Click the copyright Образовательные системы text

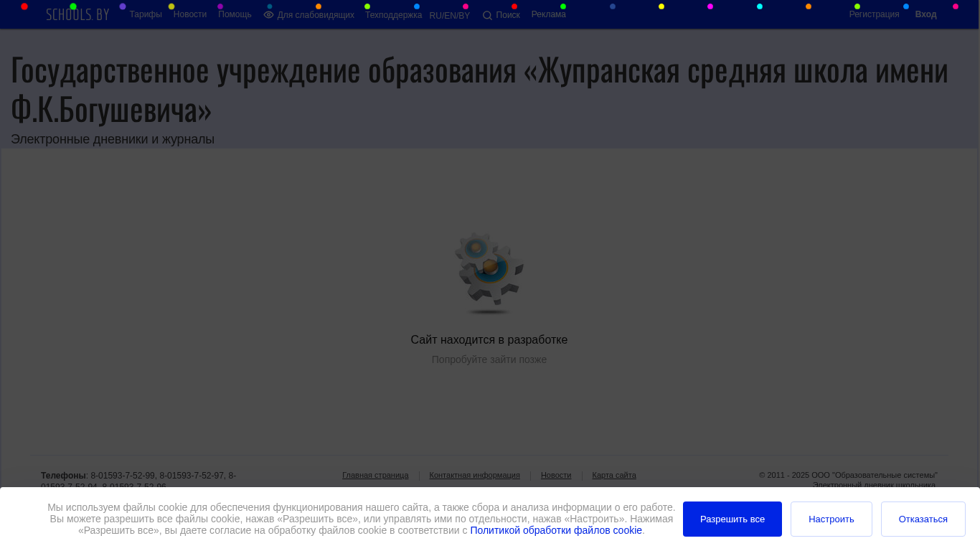coord(848,475)
